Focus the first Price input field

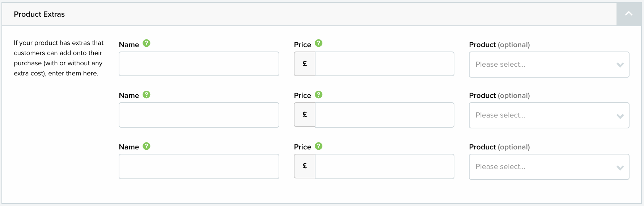[x=385, y=64]
